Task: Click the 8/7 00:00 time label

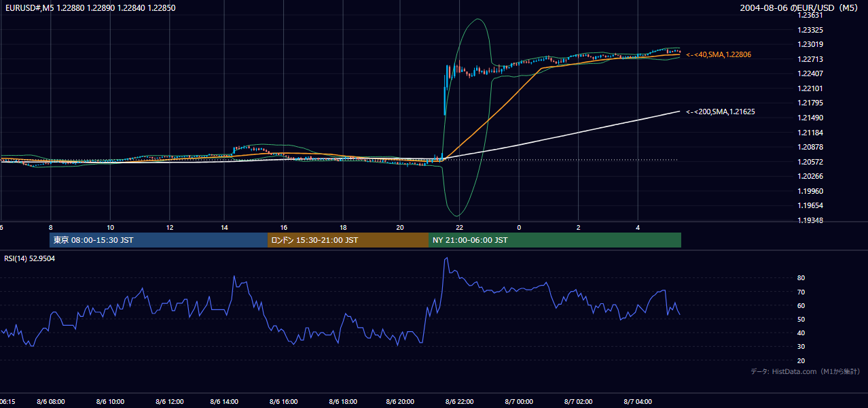Action: 519,402
